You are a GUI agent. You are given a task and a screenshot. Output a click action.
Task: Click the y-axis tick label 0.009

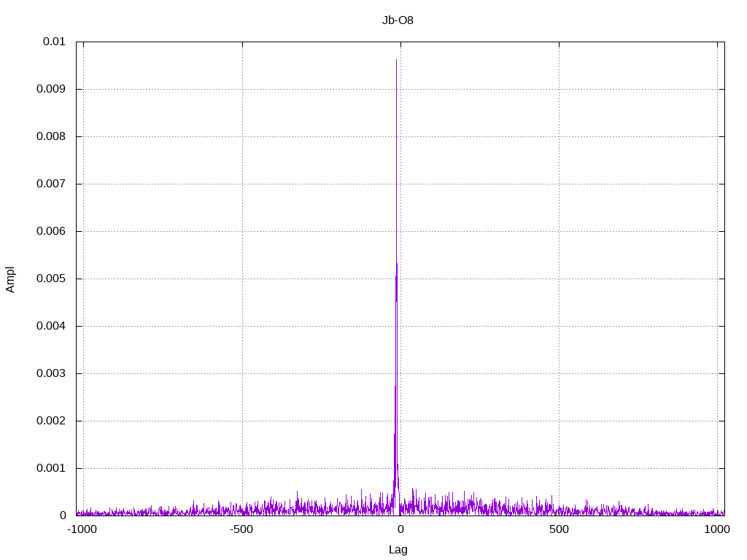[51, 89]
